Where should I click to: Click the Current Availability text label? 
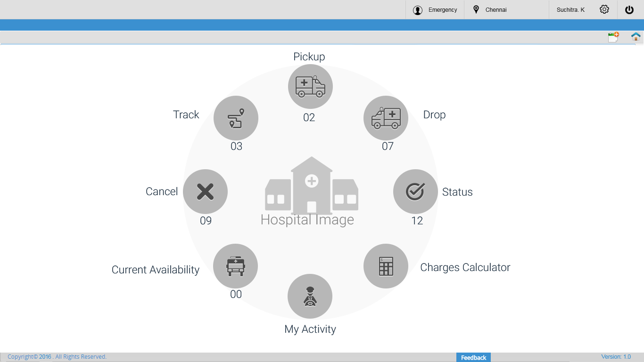pyautogui.click(x=155, y=270)
